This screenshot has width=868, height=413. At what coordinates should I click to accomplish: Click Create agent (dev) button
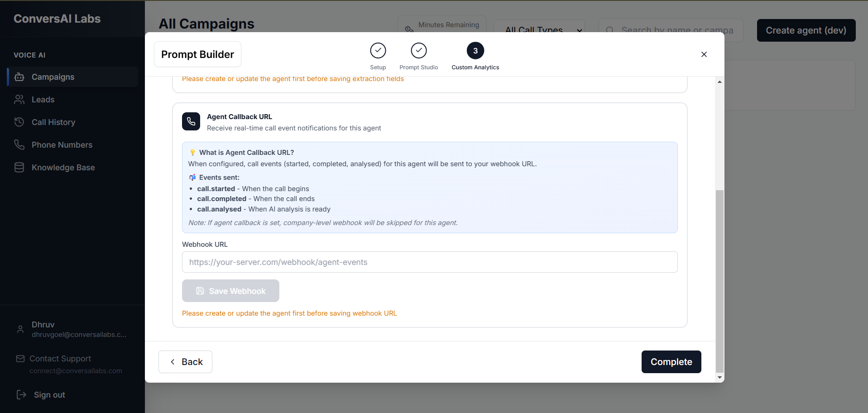point(806,30)
